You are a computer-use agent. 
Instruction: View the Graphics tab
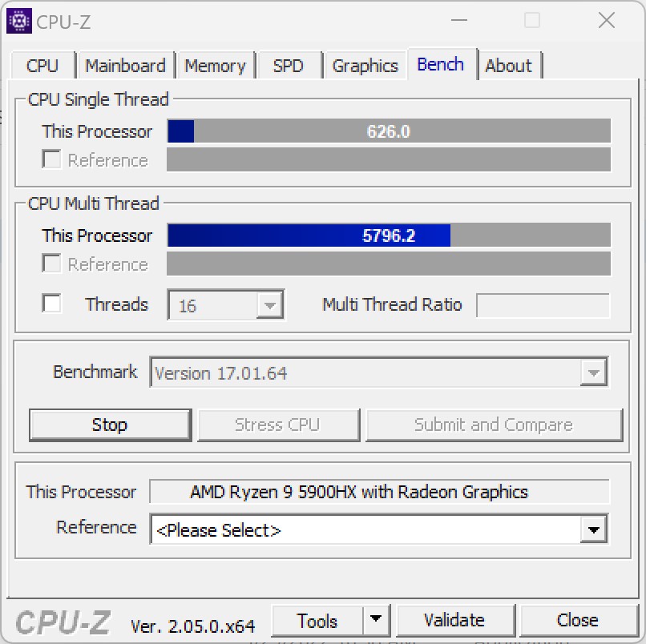[365, 66]
